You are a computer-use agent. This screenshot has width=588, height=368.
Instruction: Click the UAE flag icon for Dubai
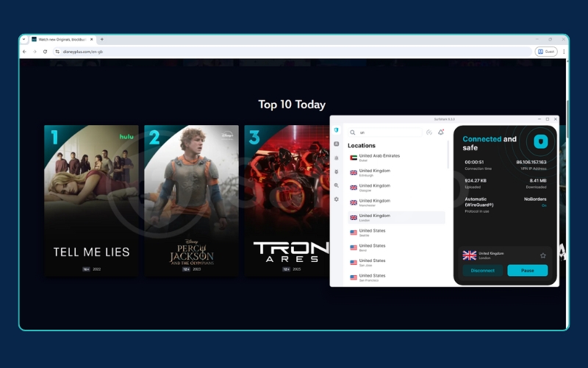354,158
